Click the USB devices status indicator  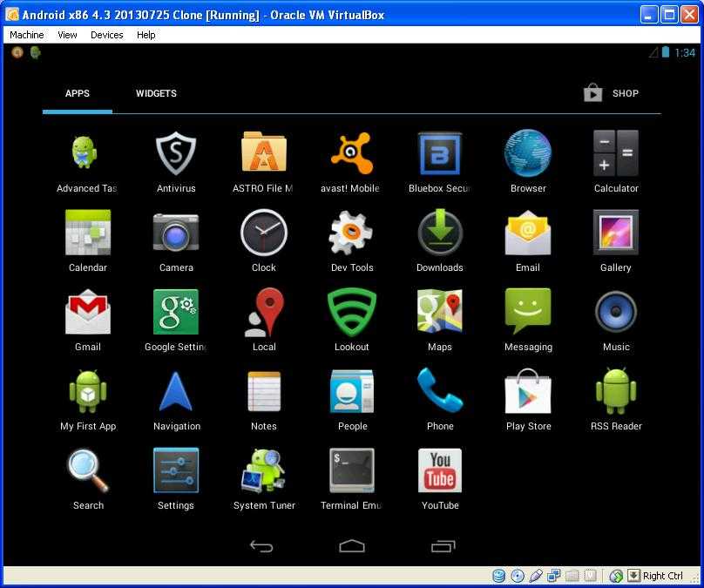pos(536,576)
